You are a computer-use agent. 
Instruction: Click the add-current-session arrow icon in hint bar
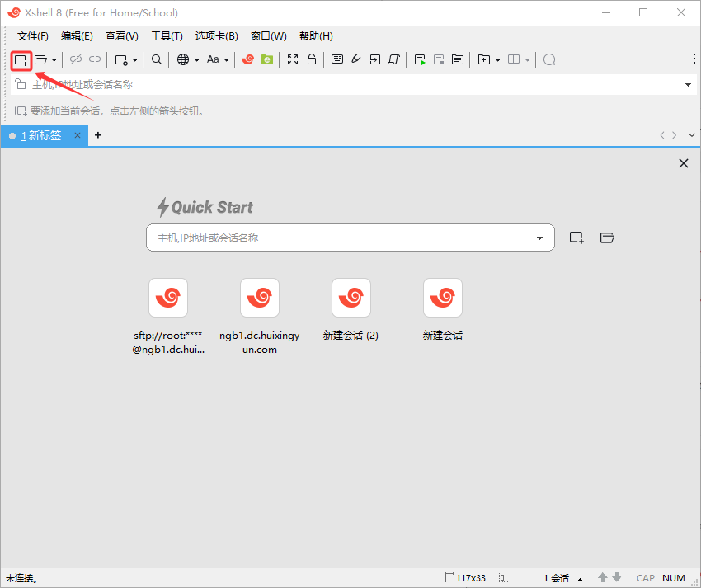pos(21,111)
